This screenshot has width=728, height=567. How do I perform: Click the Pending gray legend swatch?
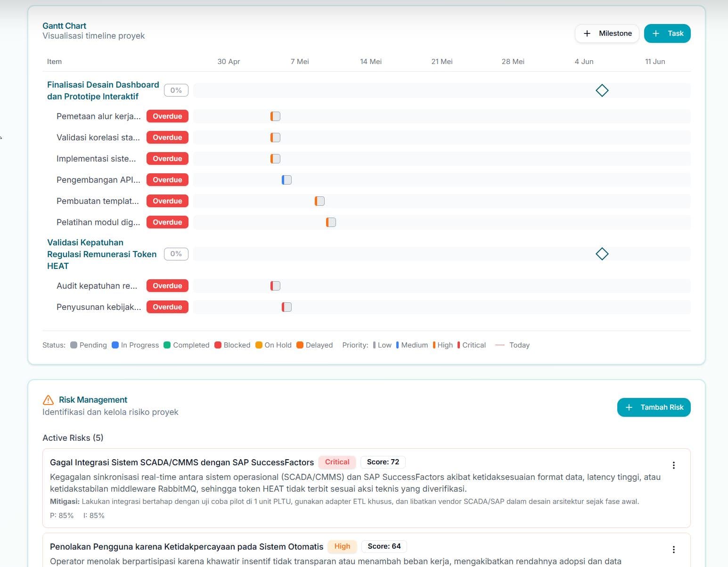(x=74, y=345)
